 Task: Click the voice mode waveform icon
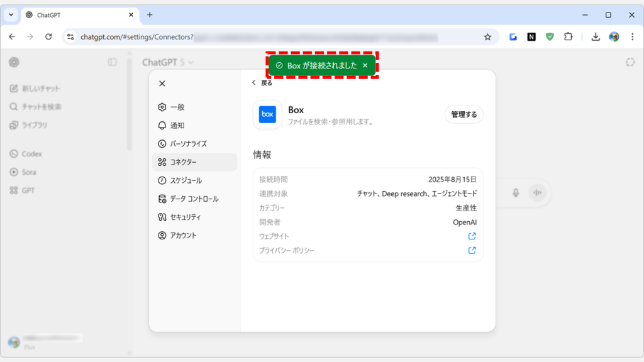point(537,192)
